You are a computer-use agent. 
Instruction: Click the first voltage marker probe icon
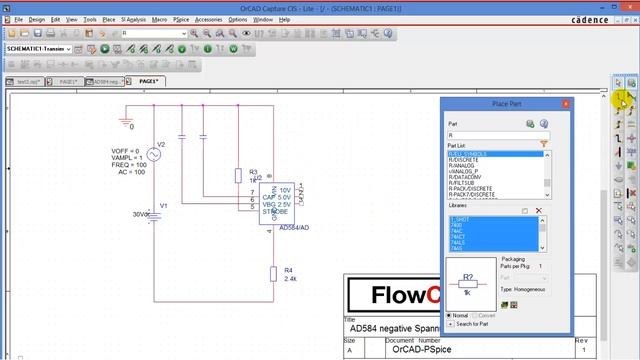131,49
